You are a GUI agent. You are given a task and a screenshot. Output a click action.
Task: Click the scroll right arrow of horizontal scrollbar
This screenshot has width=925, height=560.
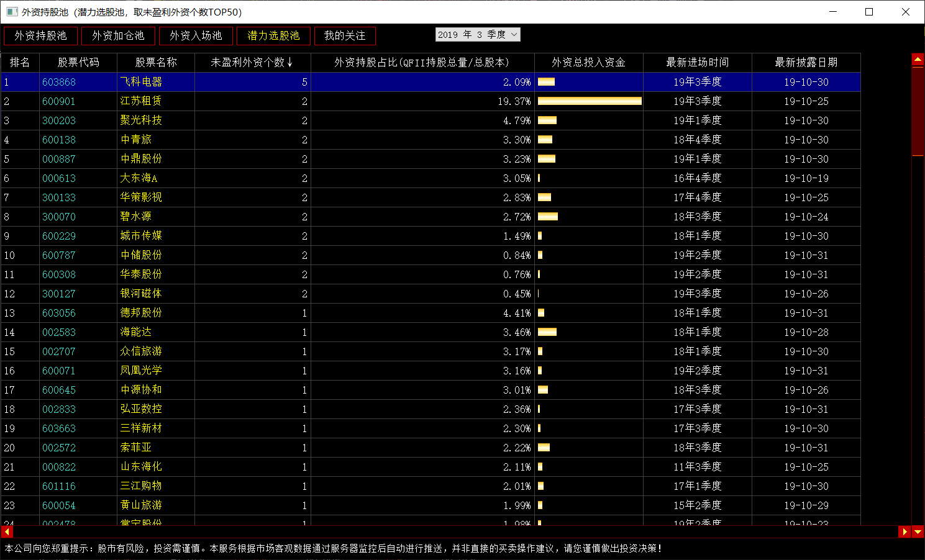pyautogui.click(x=904, y=531)
